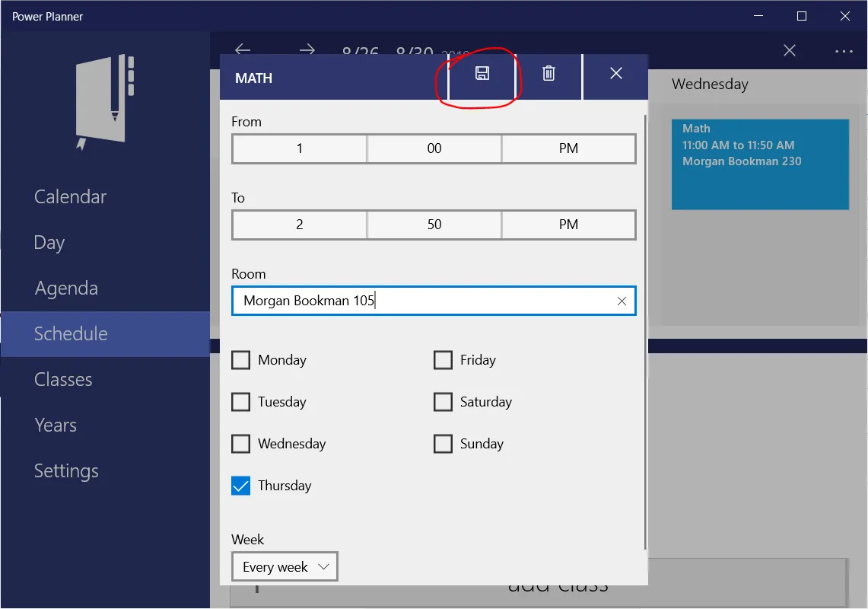Save the Math class time with the floppy disk icon
The image size is (868, 609).
[x=482, y=74]
